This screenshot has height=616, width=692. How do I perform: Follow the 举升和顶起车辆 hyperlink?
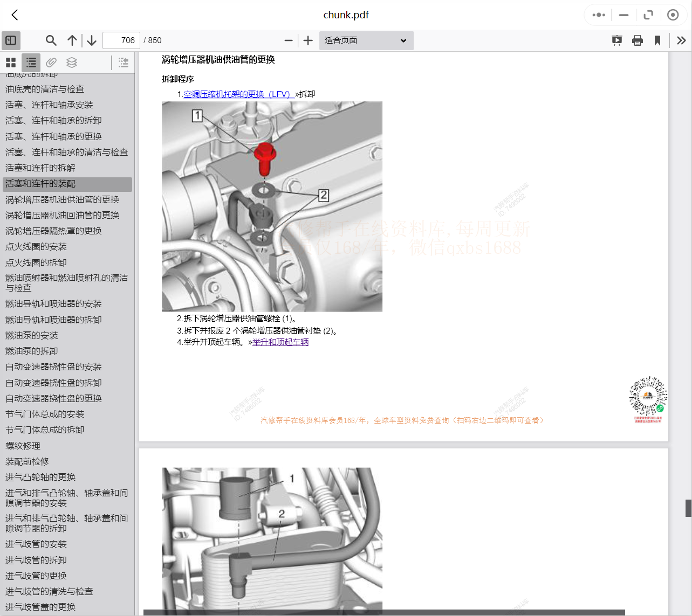280,342
